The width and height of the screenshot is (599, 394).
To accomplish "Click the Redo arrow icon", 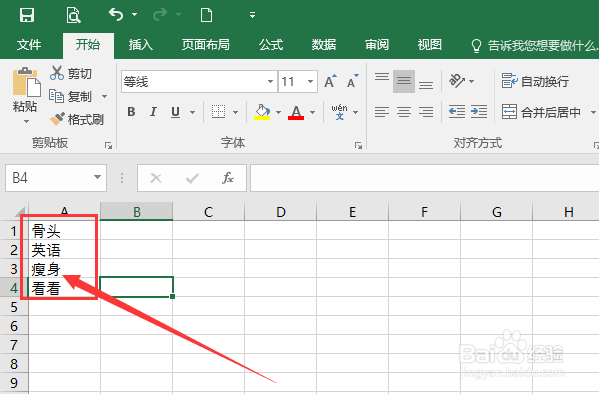I will click(x=160, y=15).
